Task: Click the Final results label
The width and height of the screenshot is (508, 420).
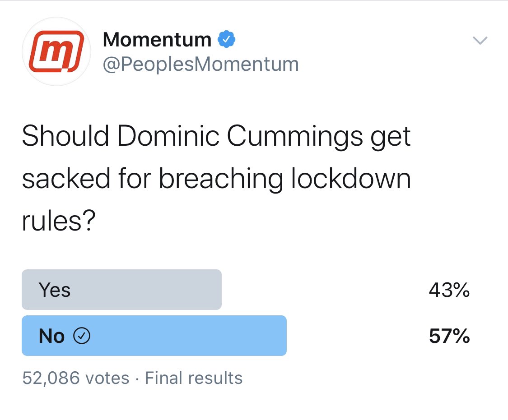Action: tap(193, 378)
